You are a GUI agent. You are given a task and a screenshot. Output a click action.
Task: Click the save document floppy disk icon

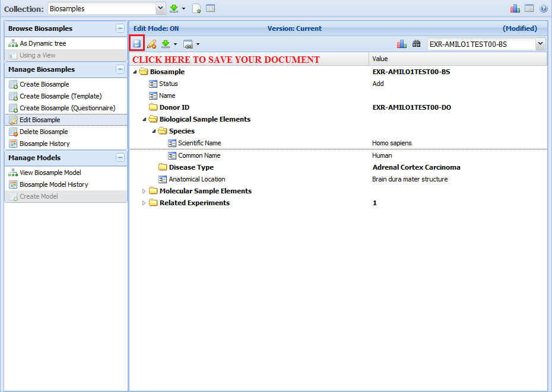coord(137,44)
